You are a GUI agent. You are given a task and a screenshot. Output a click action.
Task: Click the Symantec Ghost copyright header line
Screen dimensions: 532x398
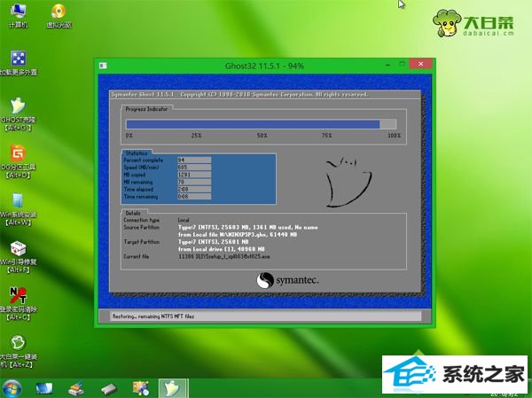pyautogui.click(x=239, y=94)
